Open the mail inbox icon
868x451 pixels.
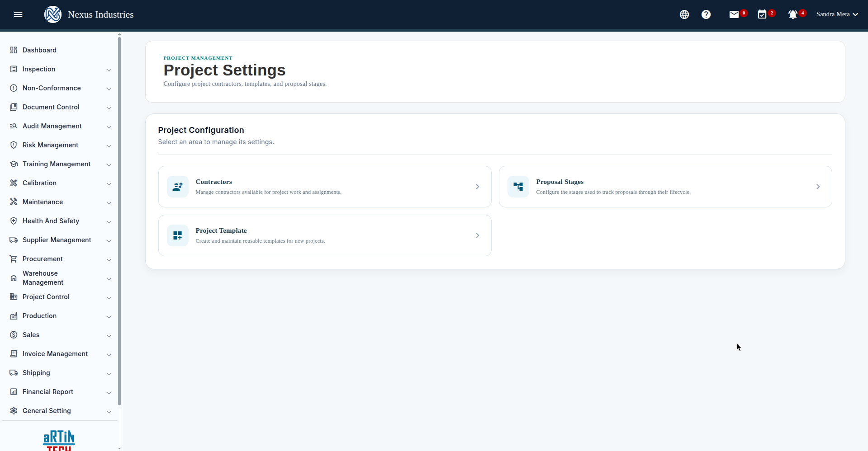point(734,14)
